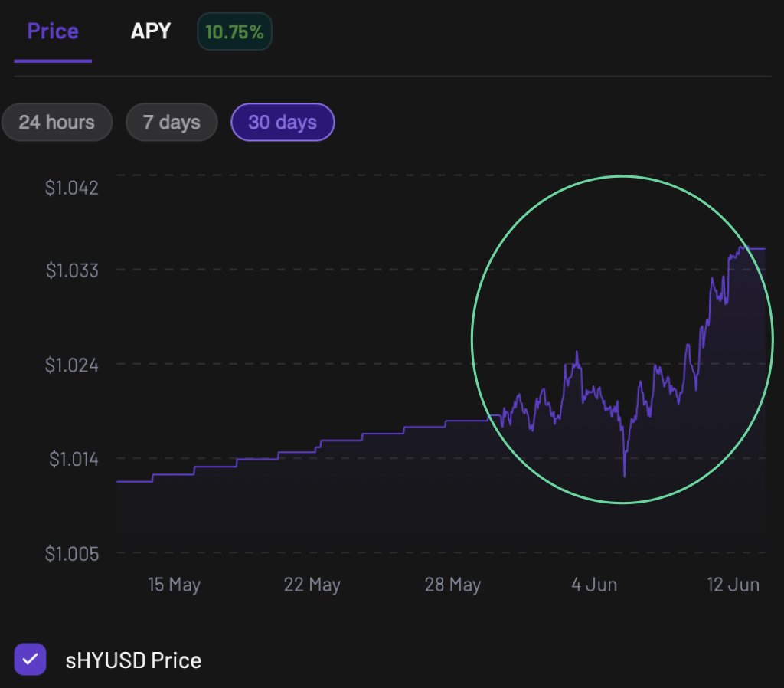The width and height of the screenshot is (784, 688).
Task: Click the $1.033 axis label
Action: pos(72,270)
